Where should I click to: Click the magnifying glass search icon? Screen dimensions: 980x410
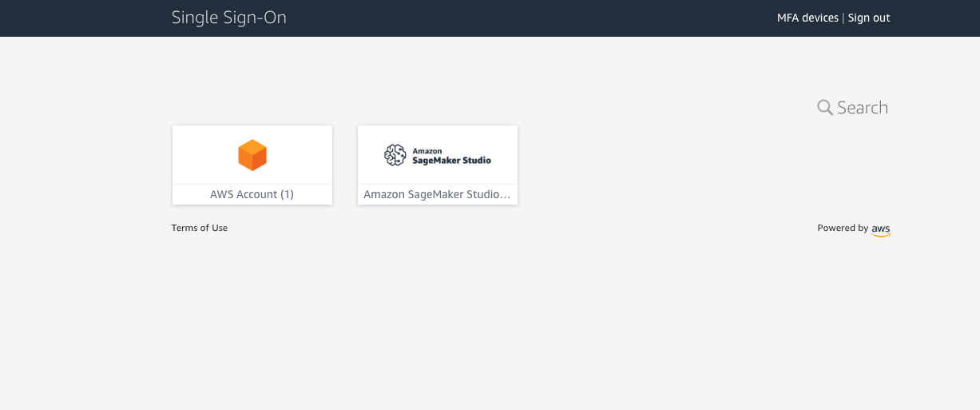tap(825, 107)
